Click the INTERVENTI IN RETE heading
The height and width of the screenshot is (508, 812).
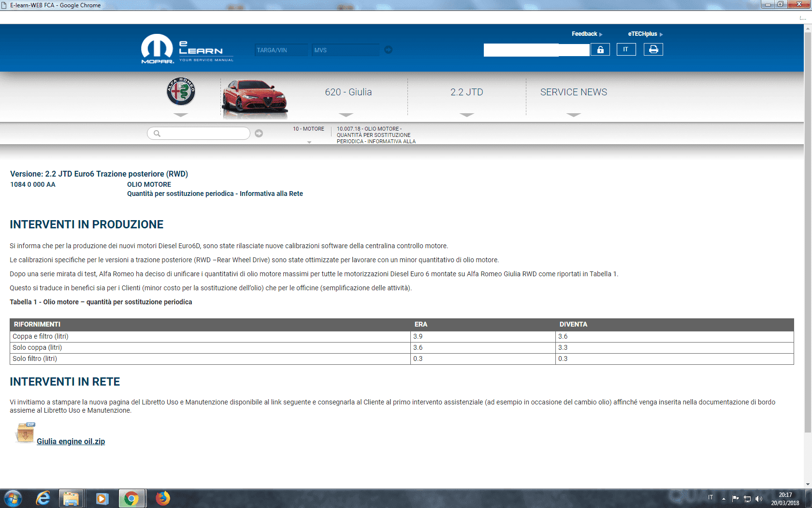tap(65, 382)
